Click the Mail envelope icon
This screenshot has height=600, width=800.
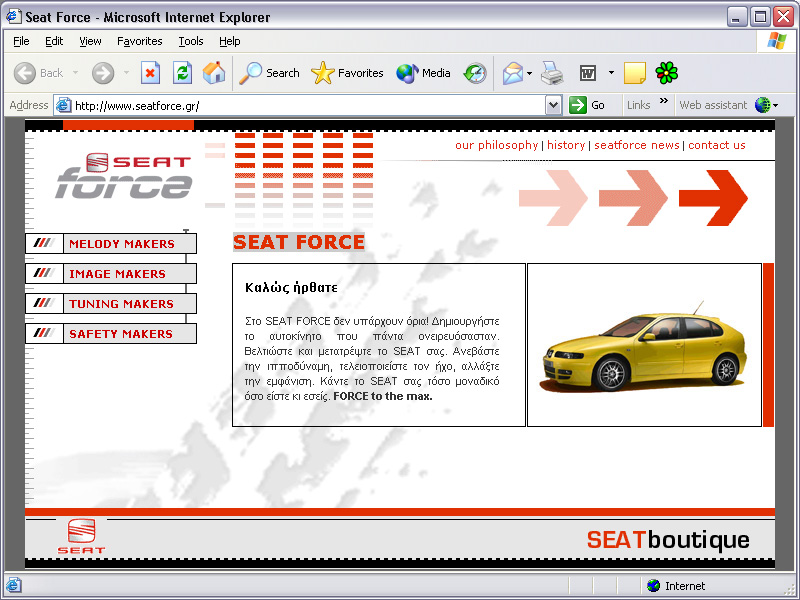pos(513,73)
